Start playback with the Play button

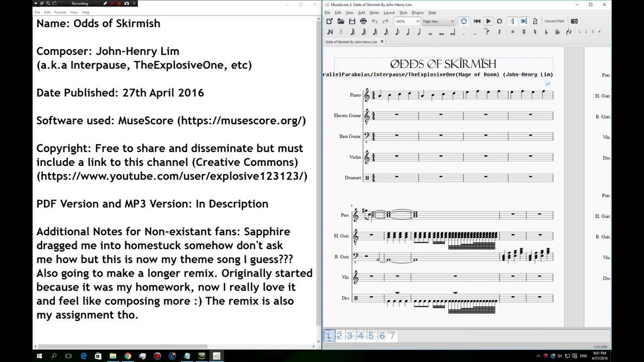tap(488, 21)
